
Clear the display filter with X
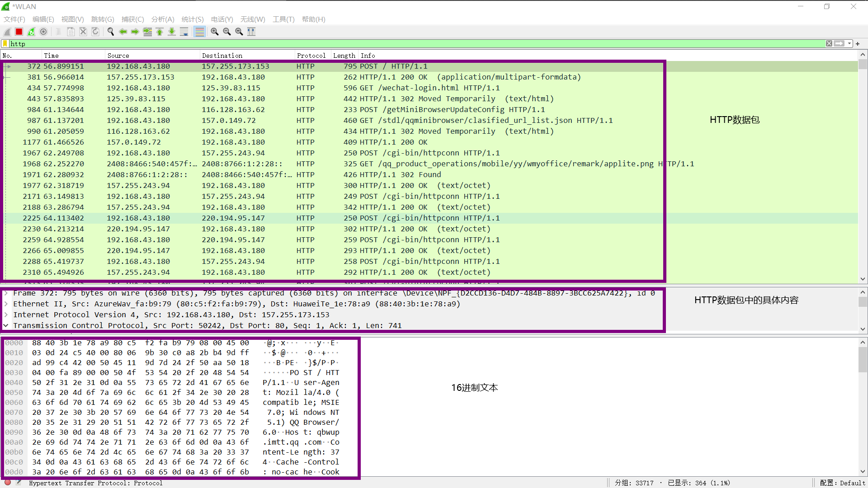(829, 44)
